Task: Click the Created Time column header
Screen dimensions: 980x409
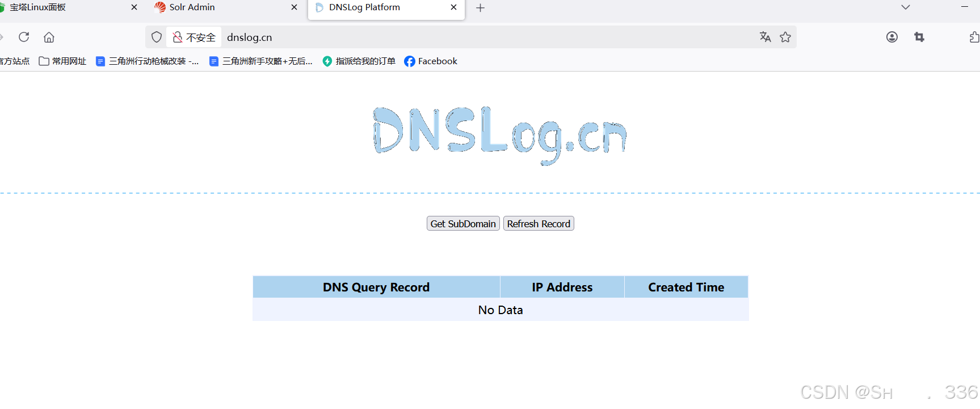Action: [686, 287]
